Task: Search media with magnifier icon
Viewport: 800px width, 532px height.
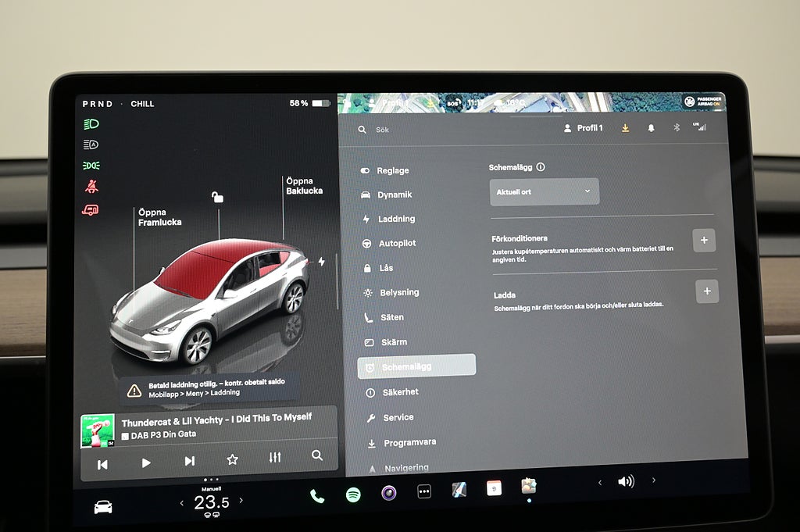Action: (x=316, y=455)
